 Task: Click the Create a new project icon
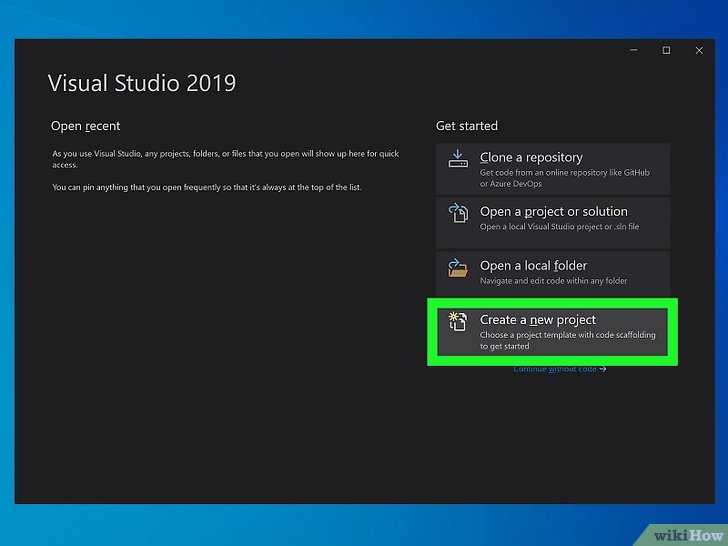click(x=458, y=322)
